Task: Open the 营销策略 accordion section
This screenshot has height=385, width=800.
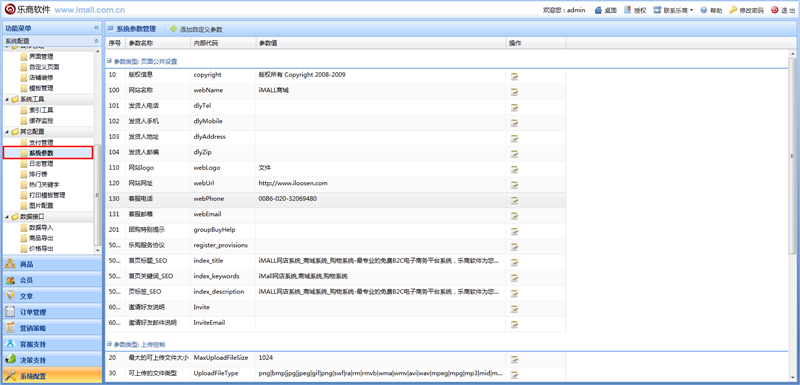Action: pos(52,328)
